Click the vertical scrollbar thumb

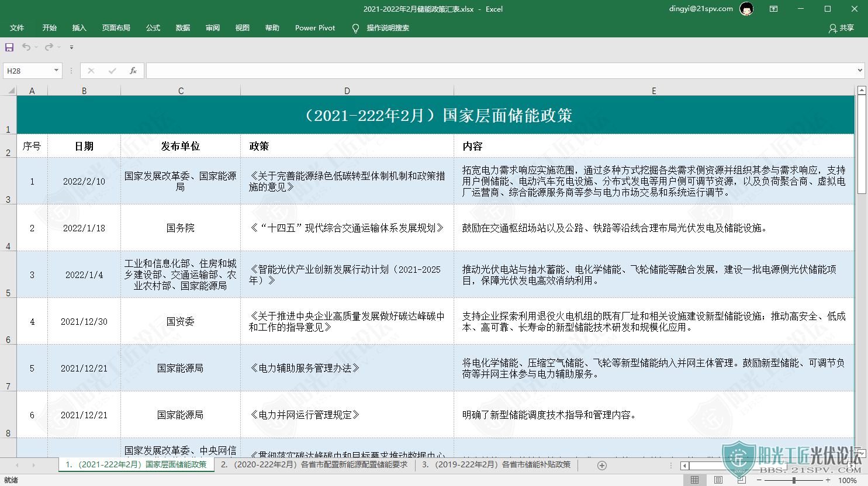[x=862, y=144]
